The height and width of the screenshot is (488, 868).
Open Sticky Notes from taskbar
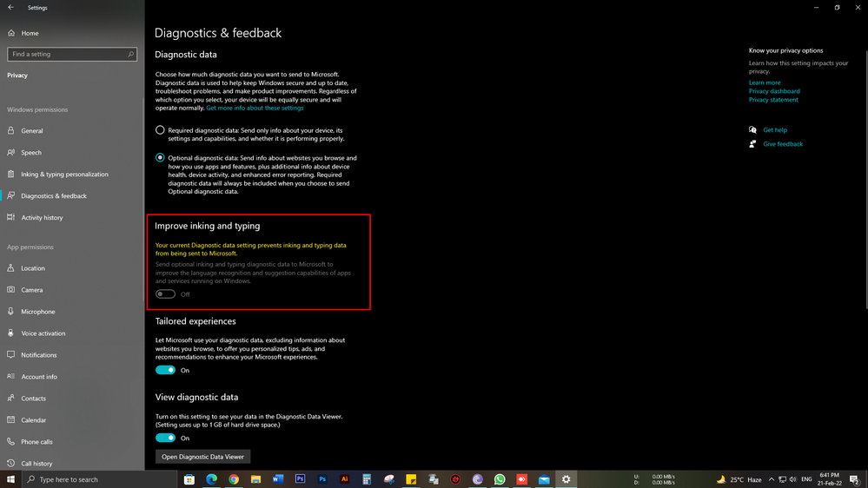[411, 479]
